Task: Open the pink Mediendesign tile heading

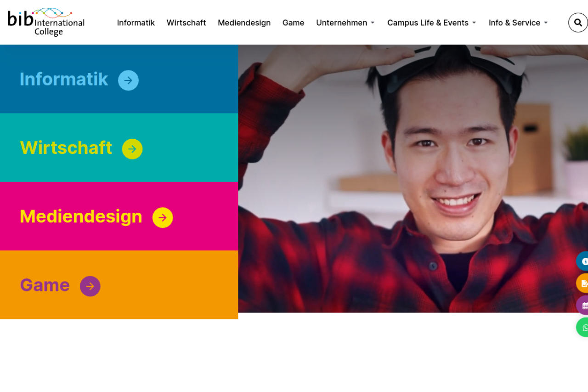Action: 81,216
